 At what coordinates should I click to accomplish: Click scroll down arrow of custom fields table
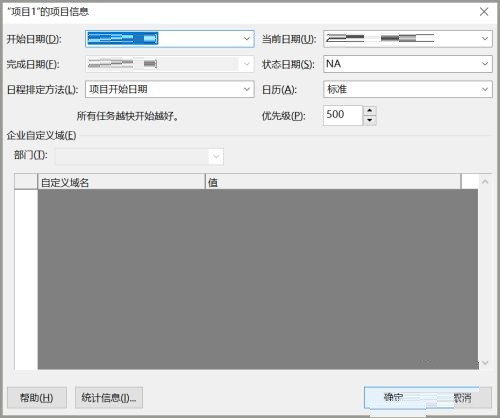(x=485, y=362)
